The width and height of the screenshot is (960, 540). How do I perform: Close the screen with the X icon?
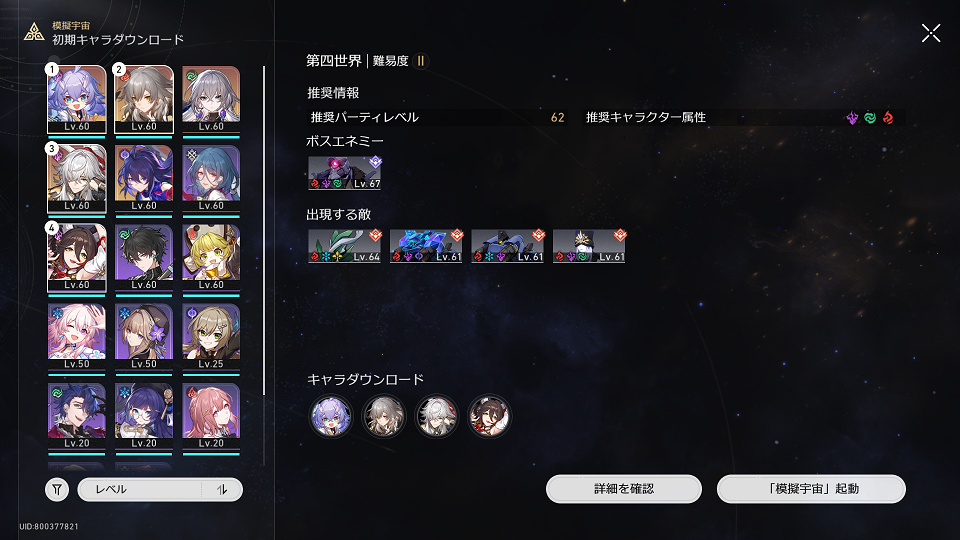931,33
